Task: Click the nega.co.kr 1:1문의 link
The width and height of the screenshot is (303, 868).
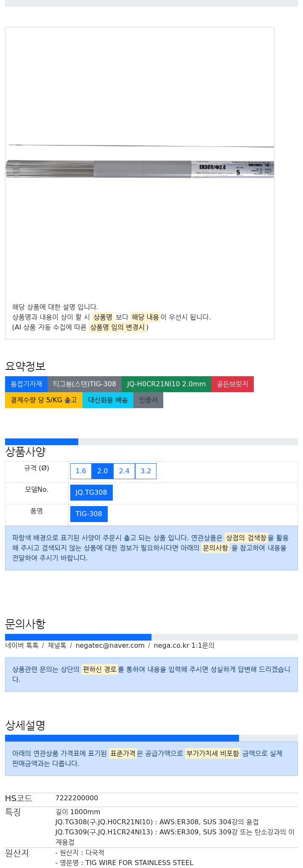Action: [x=184, y=645]
